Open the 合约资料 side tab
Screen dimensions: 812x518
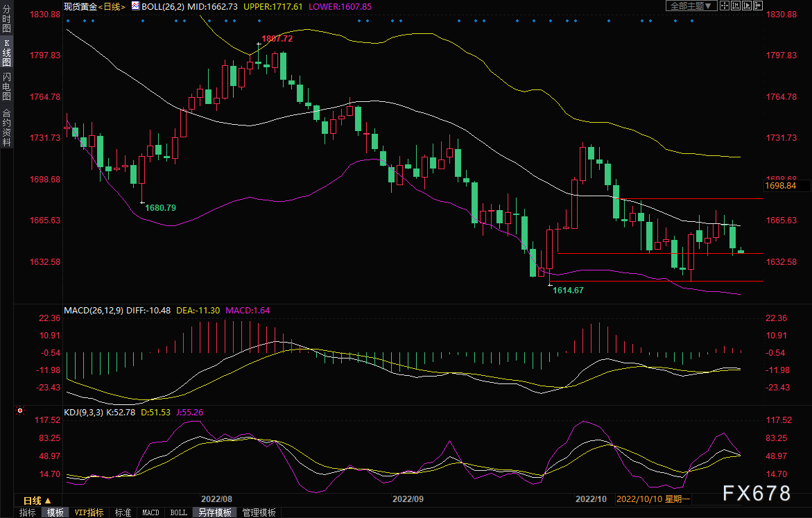6,127
